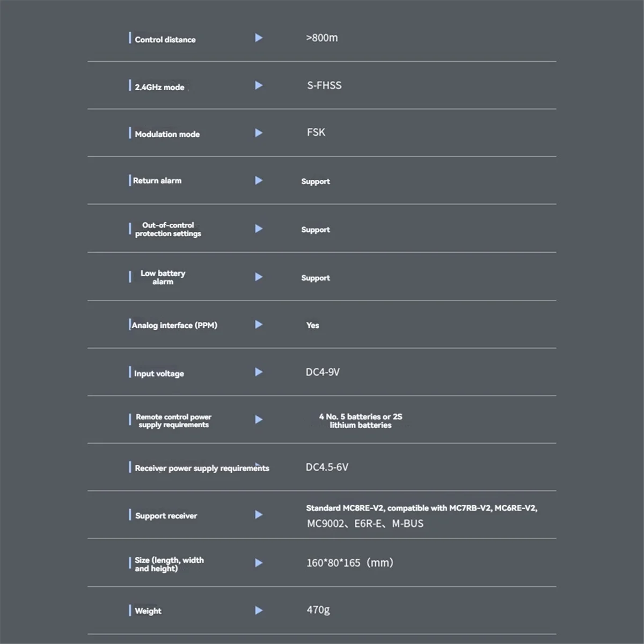Click the FSK modulation value

[x=316, y=133]
